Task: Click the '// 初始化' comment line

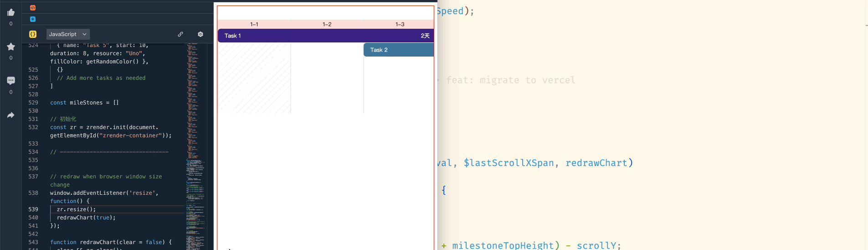Action: (63, 119)
